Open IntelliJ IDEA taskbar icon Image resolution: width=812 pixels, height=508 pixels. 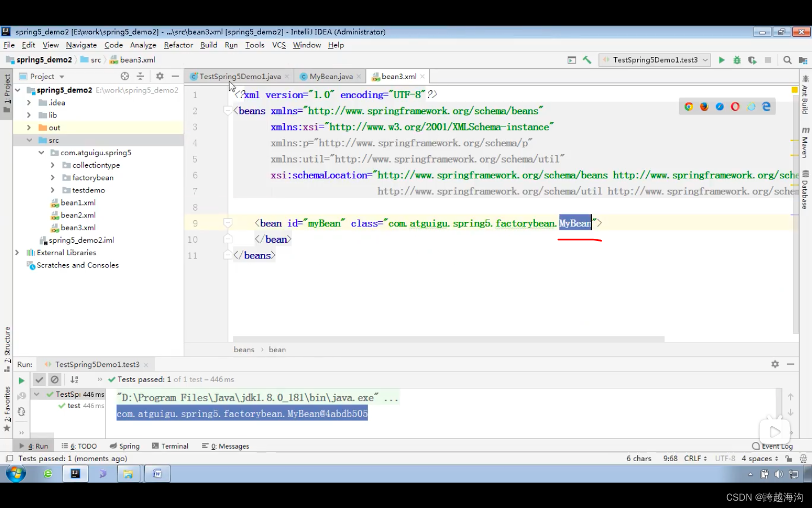click(x=75, y=474)
